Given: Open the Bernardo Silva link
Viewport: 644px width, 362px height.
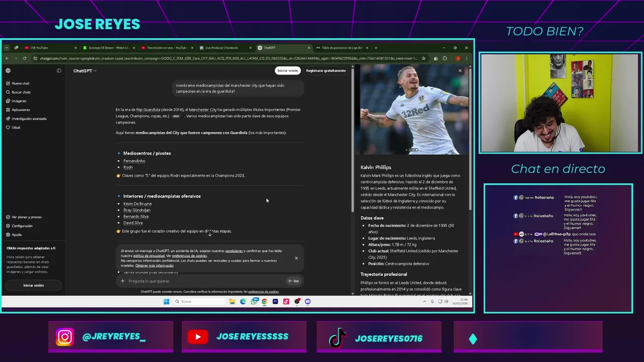Looking at the screenshot, I should coord(136,217).
